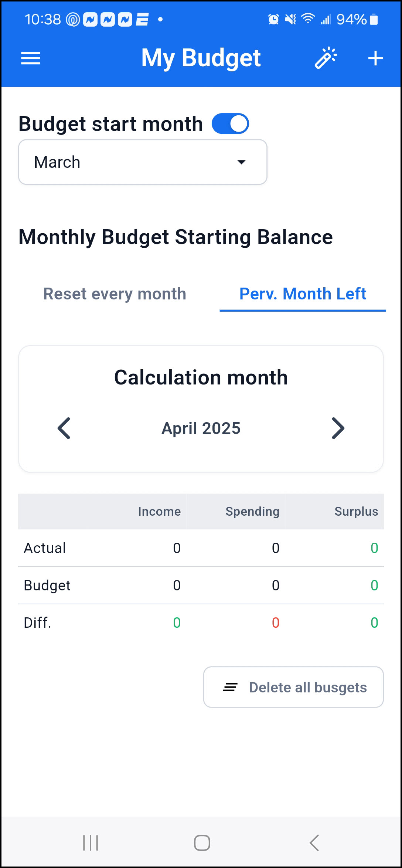Tap the Android home button

(202, 843)
